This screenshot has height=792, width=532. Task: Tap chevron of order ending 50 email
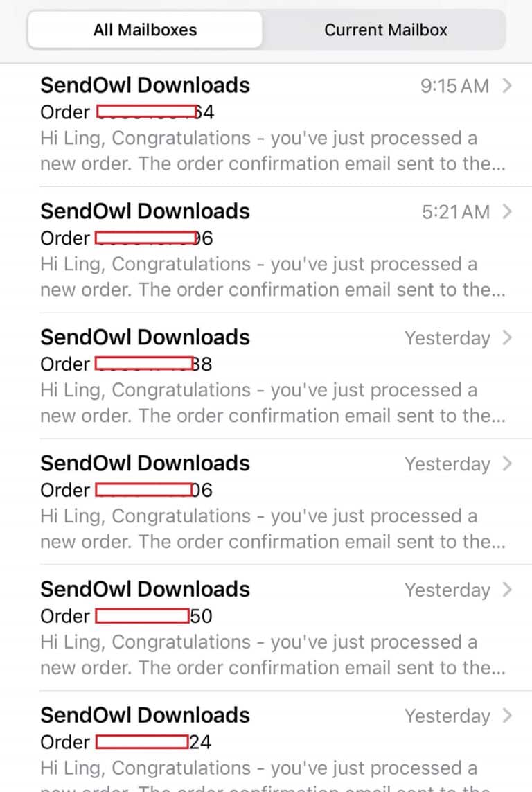(x=507, y=590)
